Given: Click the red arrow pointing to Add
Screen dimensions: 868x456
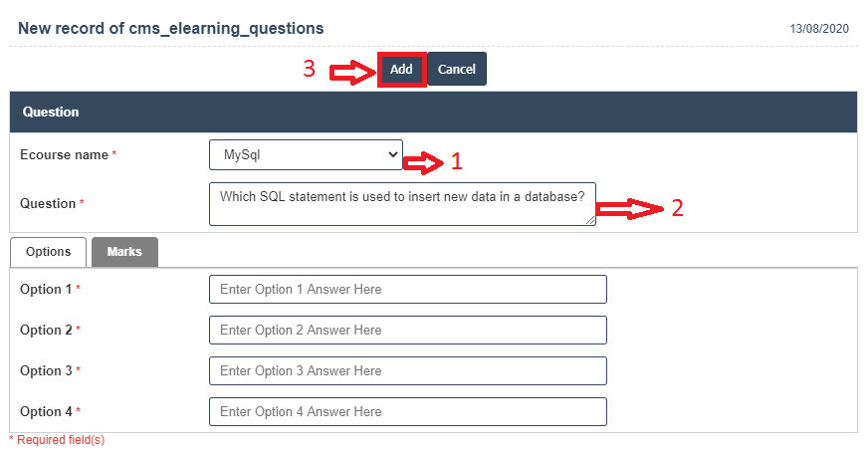Looking at the screenshot, I should pyautogui.click(x=351, y=71).
